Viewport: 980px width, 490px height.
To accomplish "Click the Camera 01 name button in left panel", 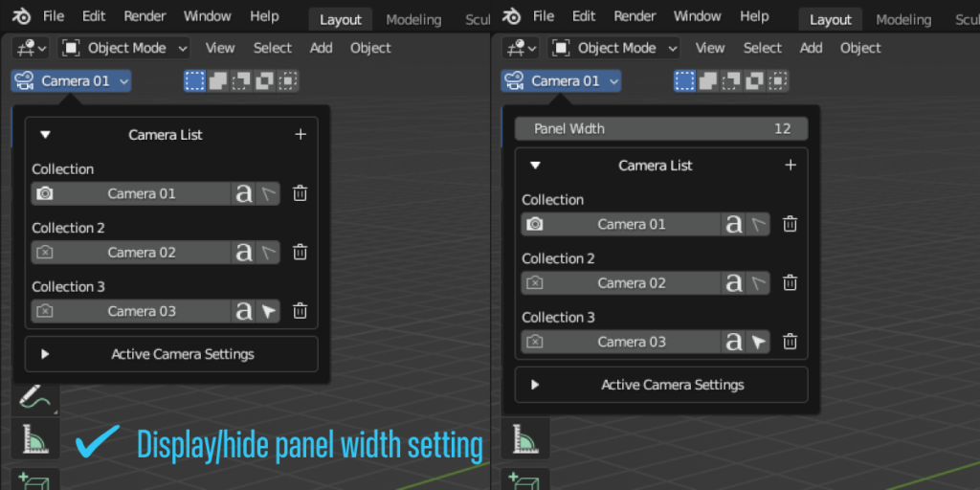I will [142, 193].
